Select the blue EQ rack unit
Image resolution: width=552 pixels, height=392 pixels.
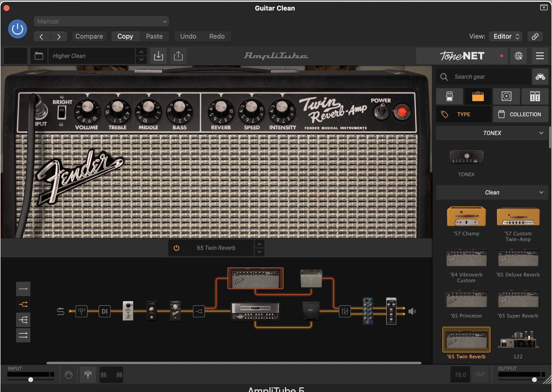coord(368,311)
